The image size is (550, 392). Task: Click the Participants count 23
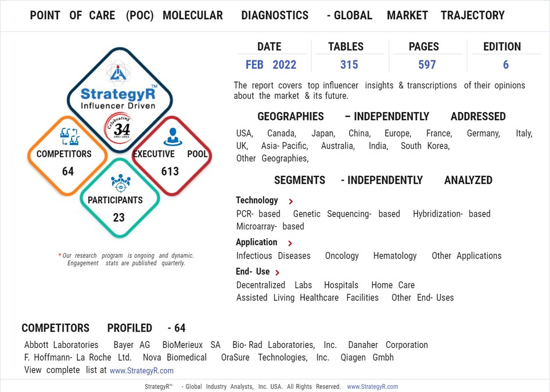[x=118, y=217]
